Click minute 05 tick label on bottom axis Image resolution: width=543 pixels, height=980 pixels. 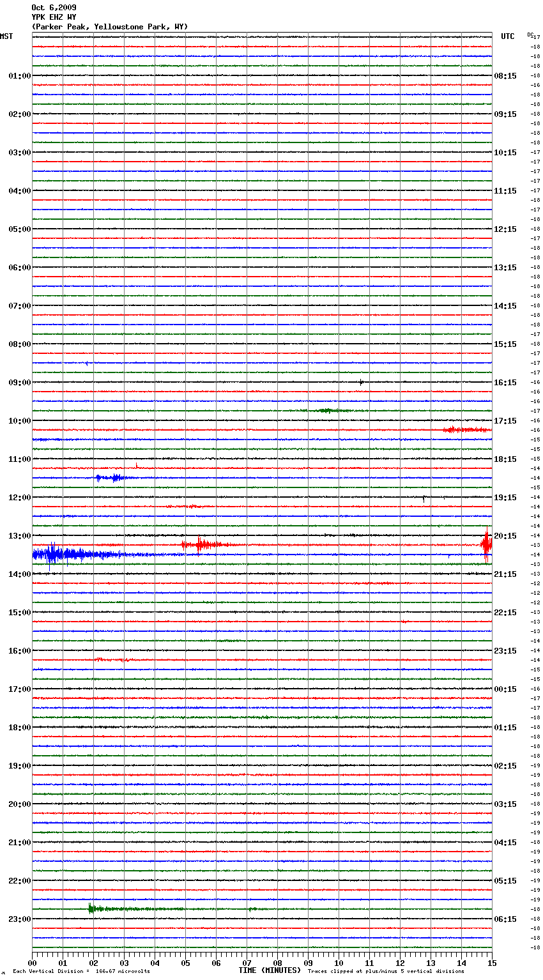coord(185,963)
